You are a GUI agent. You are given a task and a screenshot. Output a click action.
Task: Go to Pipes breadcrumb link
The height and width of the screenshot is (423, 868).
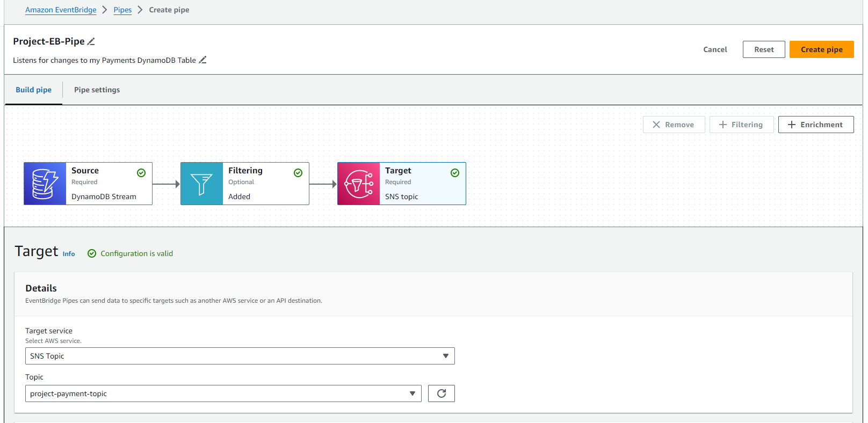122,10
